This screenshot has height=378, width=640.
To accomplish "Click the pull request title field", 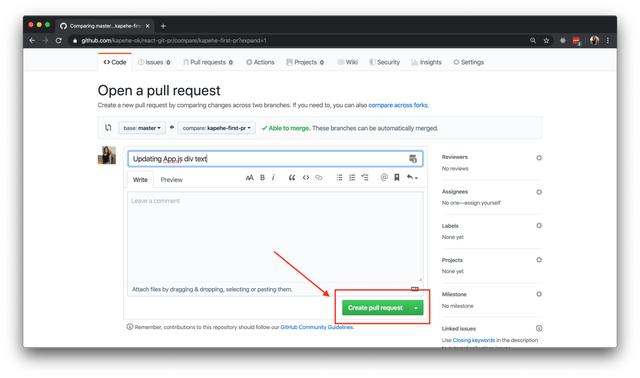I will (275, 159).
